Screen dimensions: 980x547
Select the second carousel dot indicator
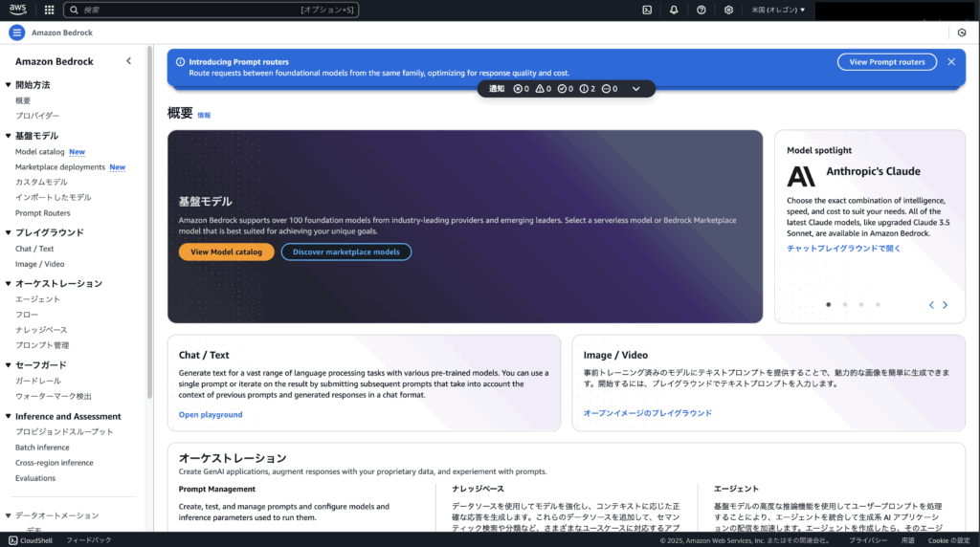(844, 305)
